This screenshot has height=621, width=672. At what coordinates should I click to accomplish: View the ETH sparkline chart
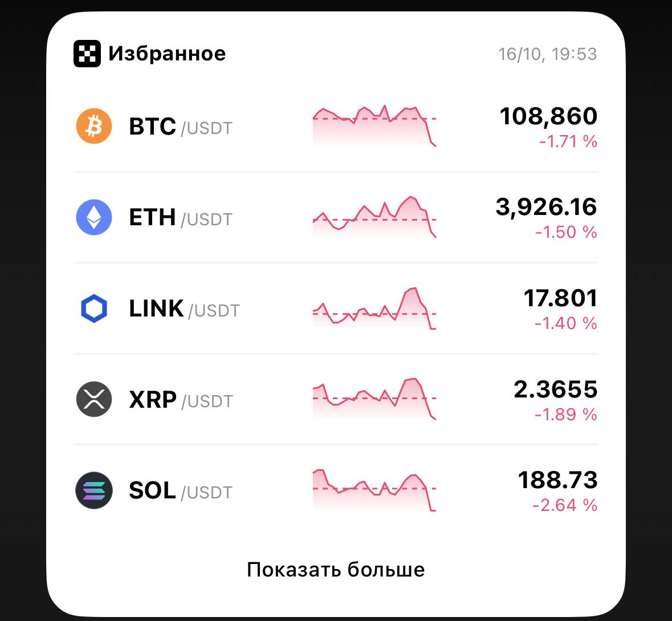374,217
